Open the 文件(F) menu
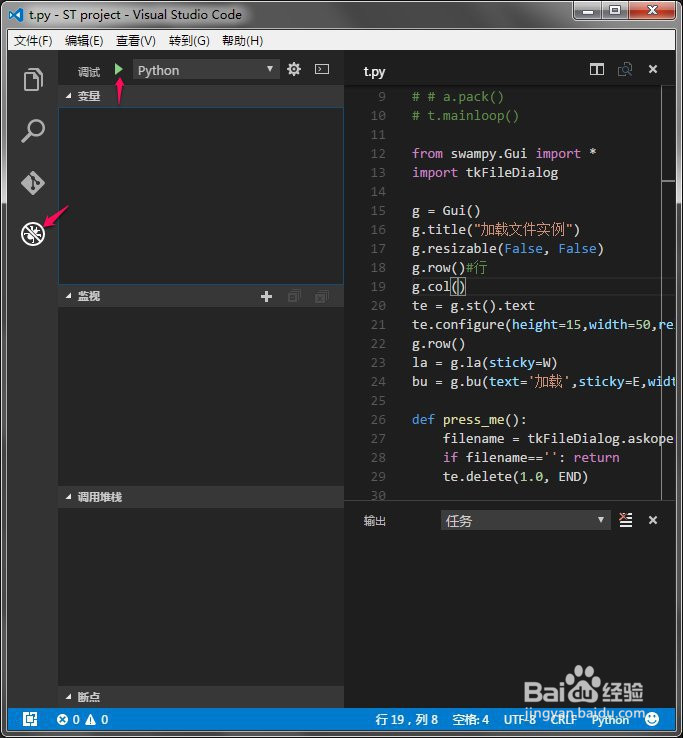 (x=33, y=41)
